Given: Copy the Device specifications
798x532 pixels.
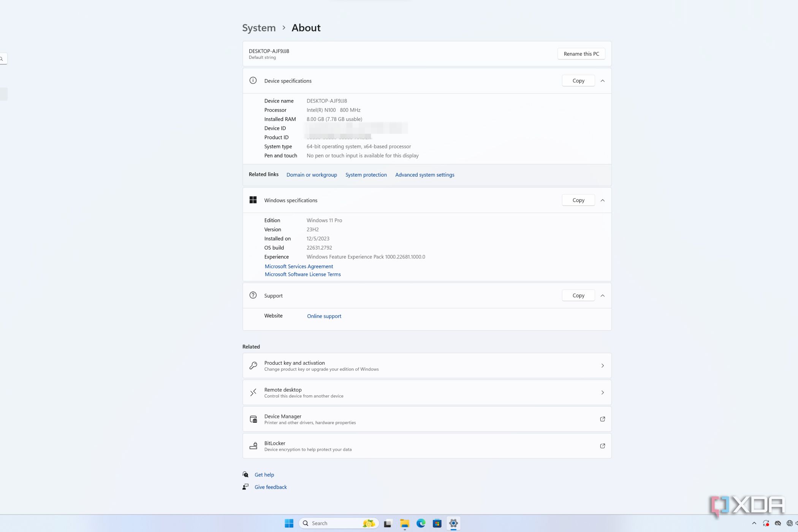Looking at the screenshot, I should coord(578,81).
